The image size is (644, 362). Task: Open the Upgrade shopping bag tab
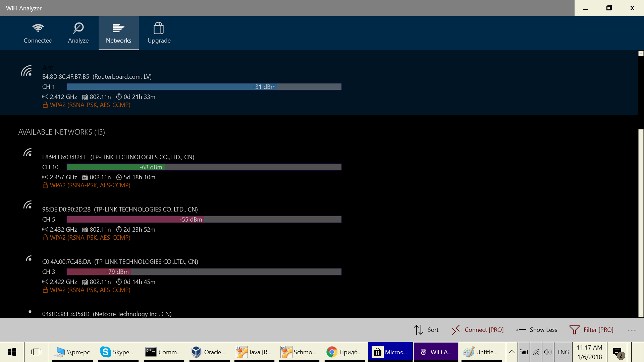pos(159,33)
